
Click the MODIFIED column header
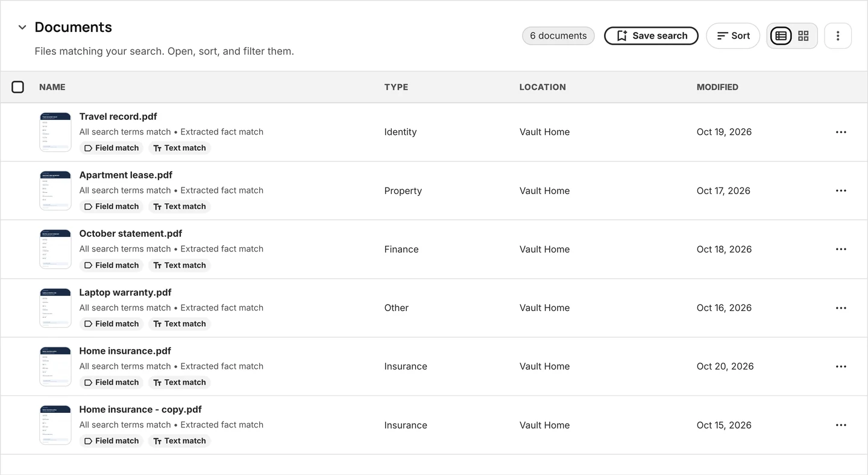[x=717, y=87]
